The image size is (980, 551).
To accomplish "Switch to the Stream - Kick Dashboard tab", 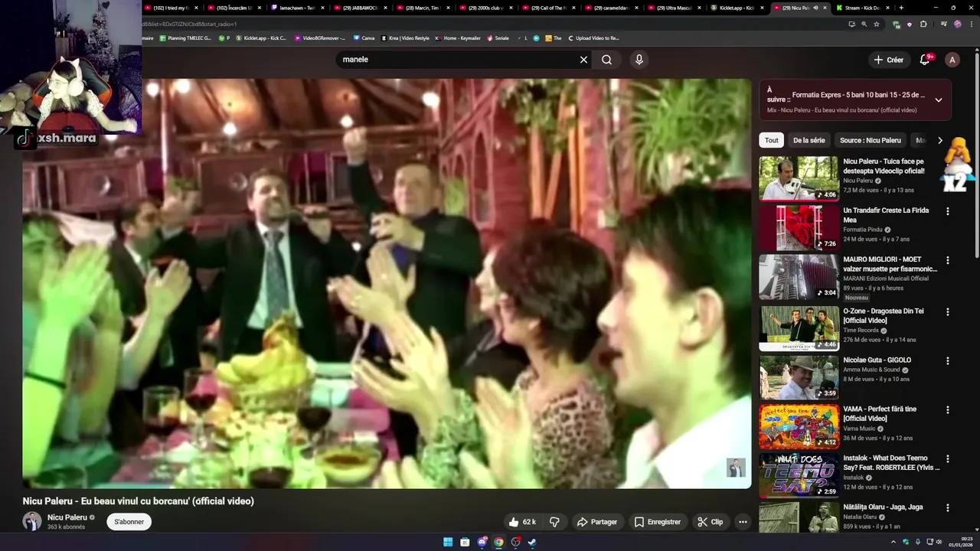I will click(x=862, y=8).
